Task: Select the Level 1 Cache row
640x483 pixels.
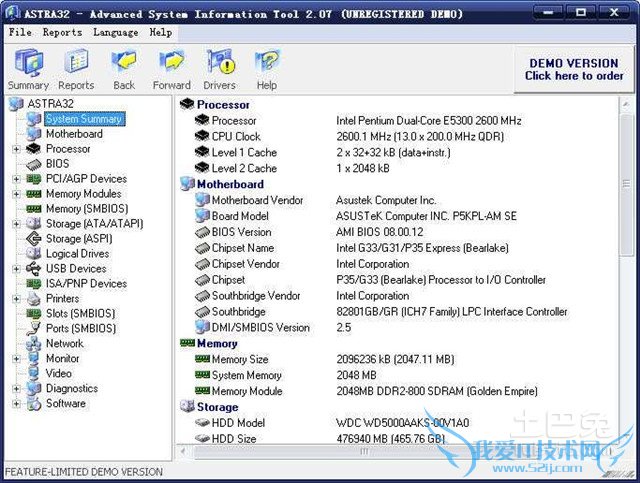Action: point(322,152)
